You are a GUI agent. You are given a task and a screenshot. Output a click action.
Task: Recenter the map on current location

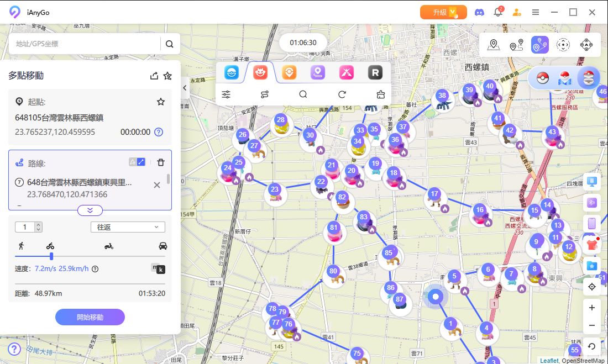[x=592, y=287]
